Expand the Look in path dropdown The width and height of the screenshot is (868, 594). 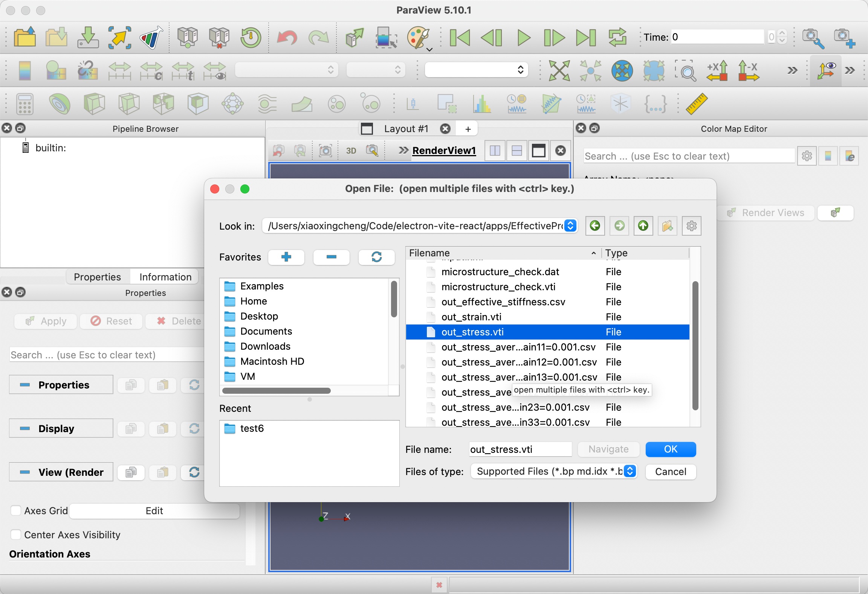tap(570, 226)
